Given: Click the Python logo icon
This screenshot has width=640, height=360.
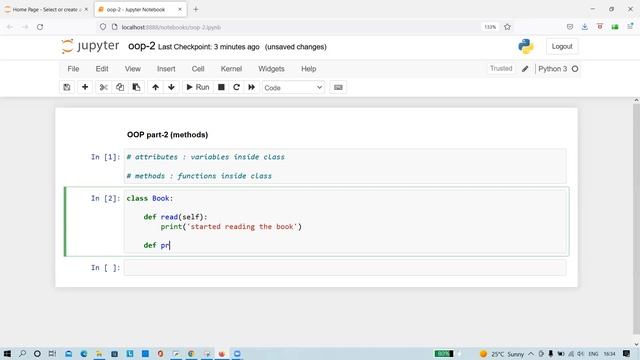Looking at the screenshot, I should pos(526,47).
